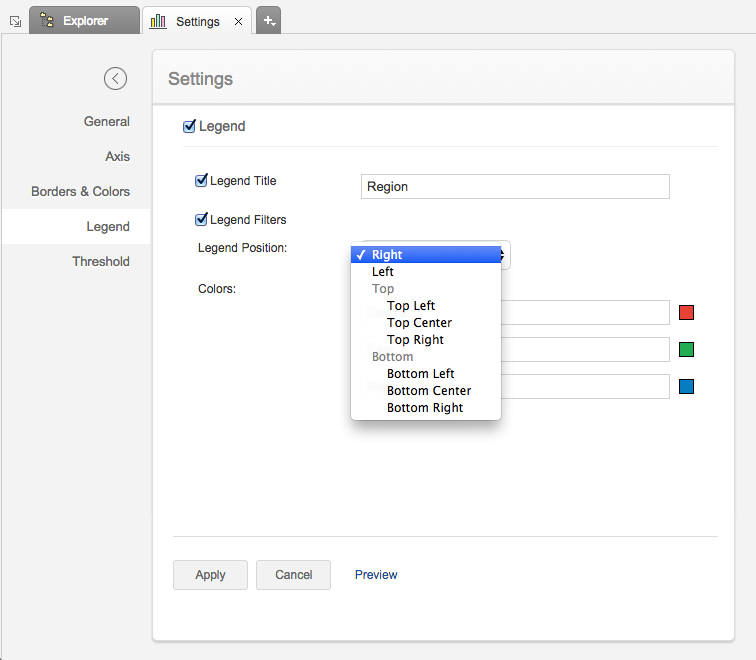Open the General settings section
Image resolution: width=756 pixels, height=660 pixels.
point(106,121)
